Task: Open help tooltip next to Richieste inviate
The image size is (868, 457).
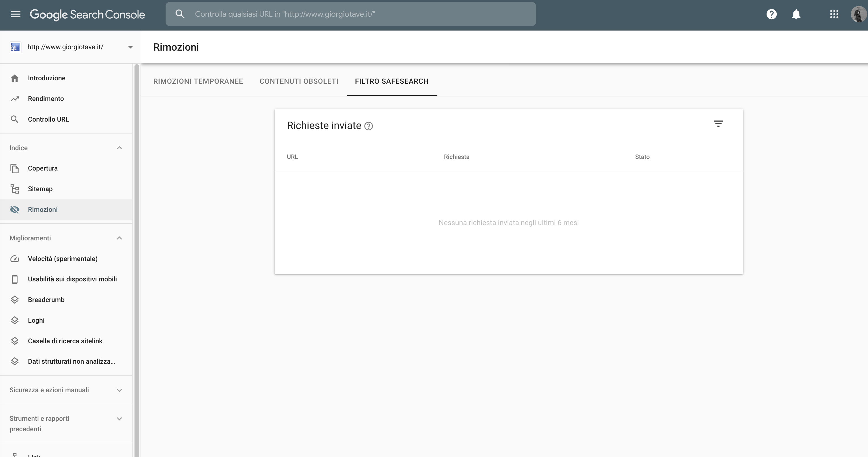Action: tap(369, 126)
